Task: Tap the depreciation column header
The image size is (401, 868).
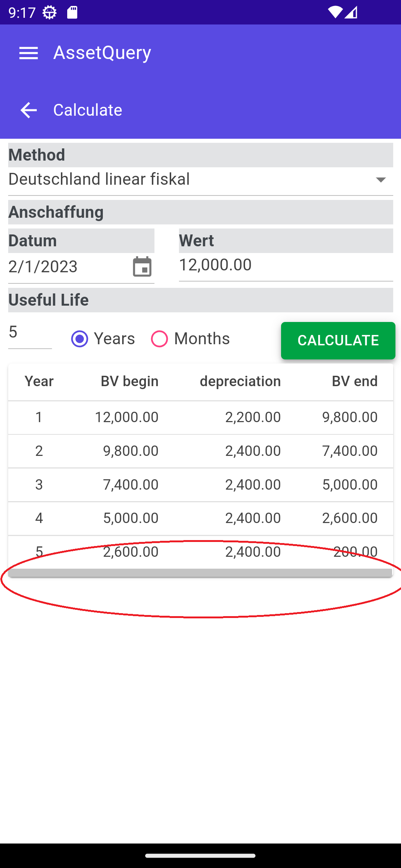Action: coord(240,381)
